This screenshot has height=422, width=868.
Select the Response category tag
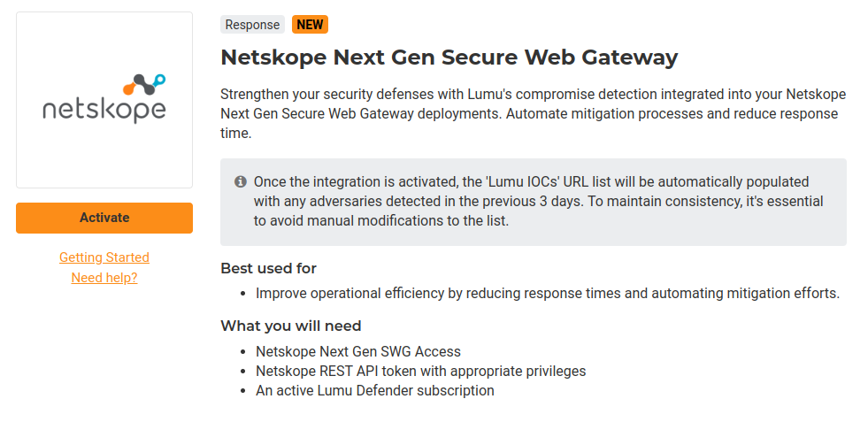pyautogui.click(x=252, y=25)
